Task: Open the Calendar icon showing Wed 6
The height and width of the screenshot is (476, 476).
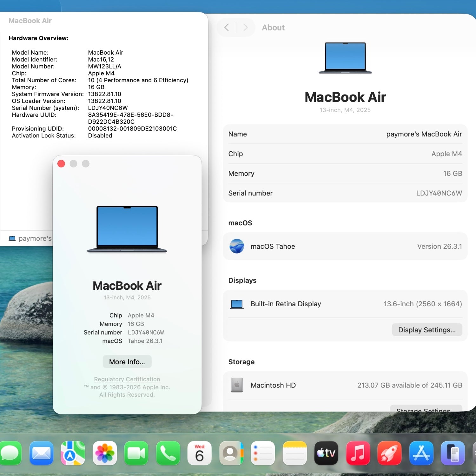Action: coord(200,453)
